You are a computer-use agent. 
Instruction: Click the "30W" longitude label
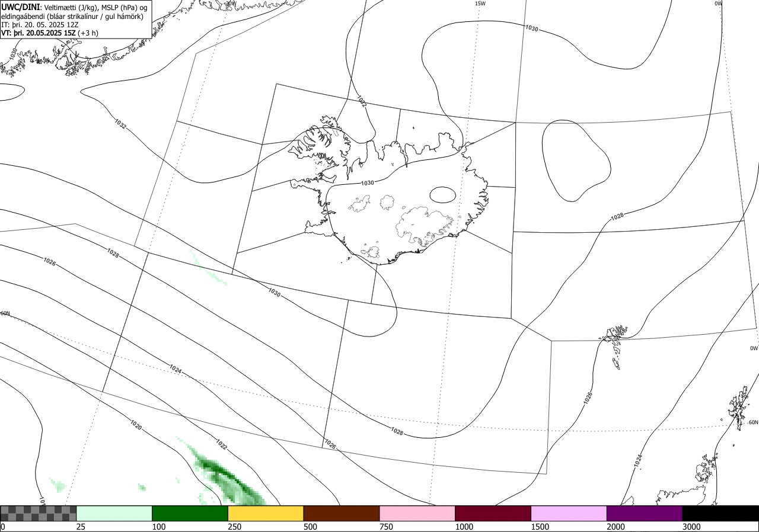coord(231,4)
